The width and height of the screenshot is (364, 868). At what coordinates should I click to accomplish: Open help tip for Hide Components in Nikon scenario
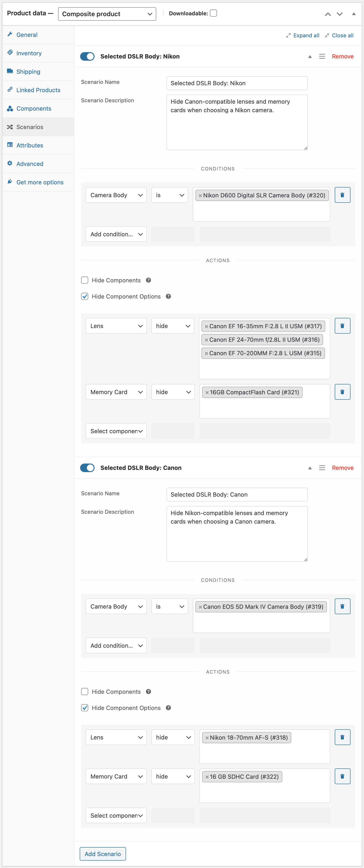(x=148, y=280)
